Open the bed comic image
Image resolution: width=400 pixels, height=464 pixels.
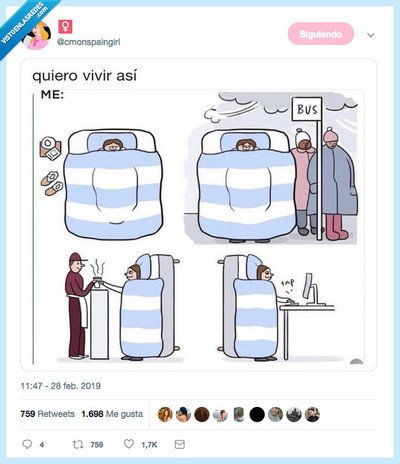click(x=198, y=227)
